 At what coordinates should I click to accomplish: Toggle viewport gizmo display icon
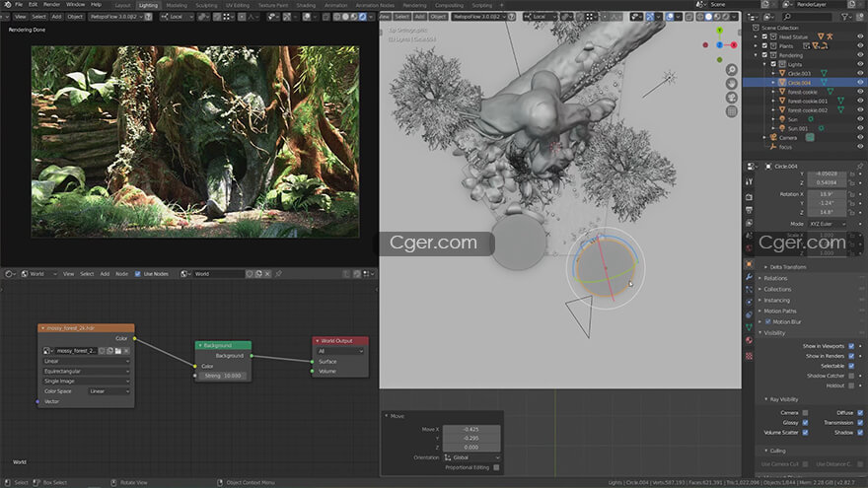(650, 17)
